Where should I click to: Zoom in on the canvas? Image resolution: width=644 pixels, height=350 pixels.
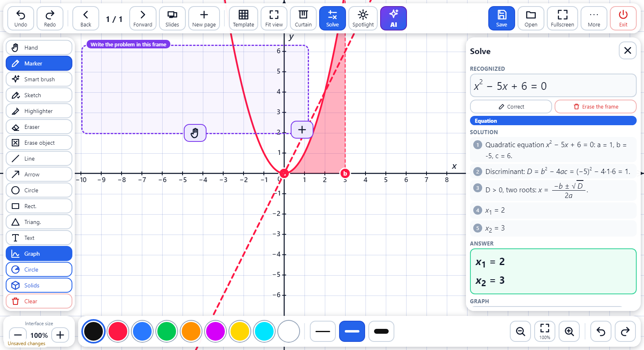pyautogui.click(x=570, y=331)
